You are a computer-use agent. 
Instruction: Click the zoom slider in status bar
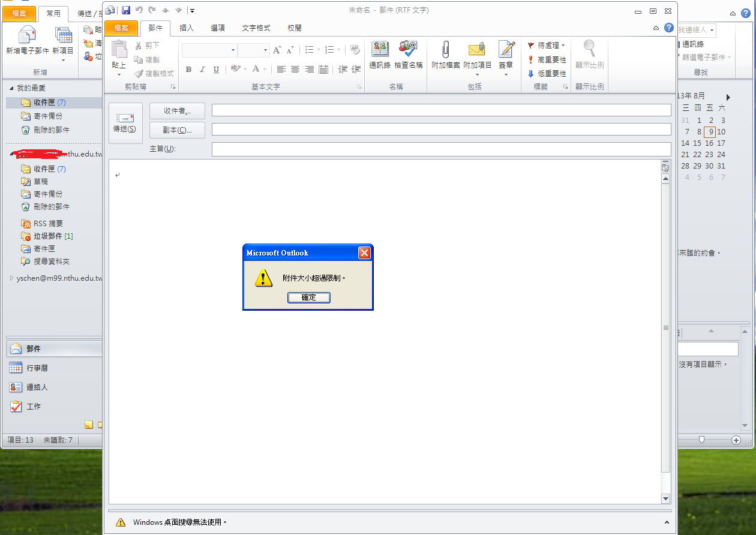pos(701,440)
